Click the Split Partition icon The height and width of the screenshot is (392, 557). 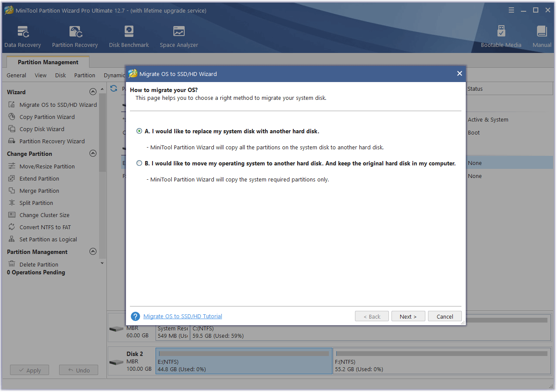(x=12, y=203)
